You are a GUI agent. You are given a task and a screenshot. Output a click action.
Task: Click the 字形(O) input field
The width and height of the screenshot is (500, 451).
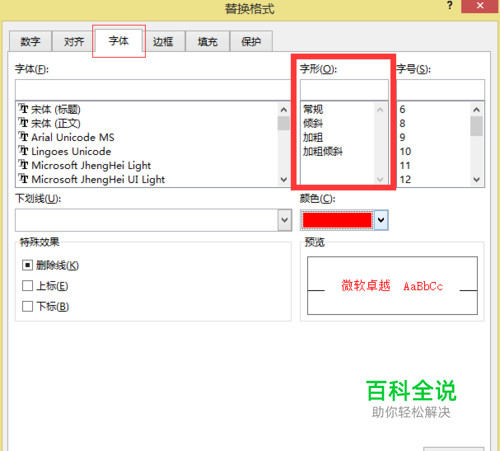[344, 90]
